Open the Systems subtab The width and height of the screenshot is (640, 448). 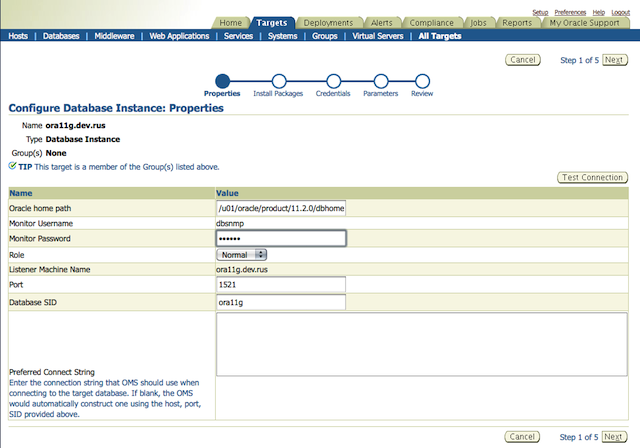(282, 36)
